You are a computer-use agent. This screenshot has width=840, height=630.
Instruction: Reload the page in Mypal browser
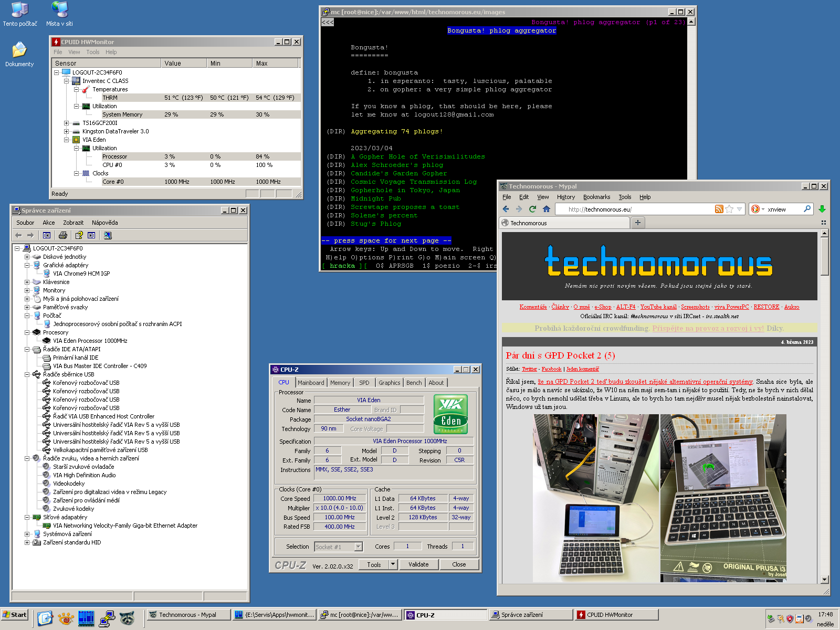pyautogui.click(x=532, y=209)
